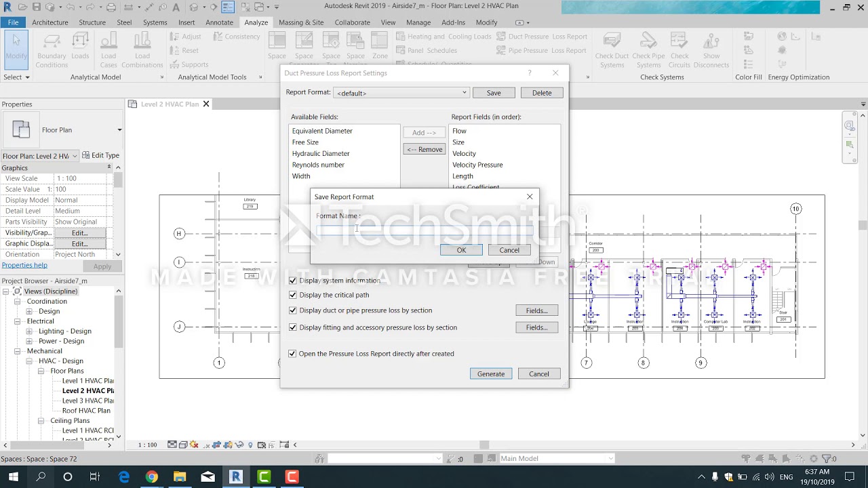Toggle Display fitting and accessory pressure loss checkbox
The image size is (868, 488).
click(293, 327)
